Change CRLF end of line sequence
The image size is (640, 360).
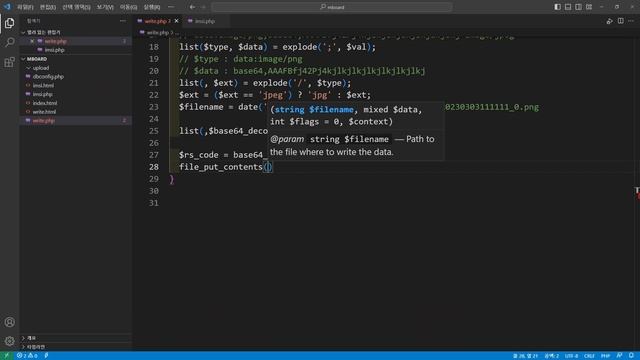589,356
